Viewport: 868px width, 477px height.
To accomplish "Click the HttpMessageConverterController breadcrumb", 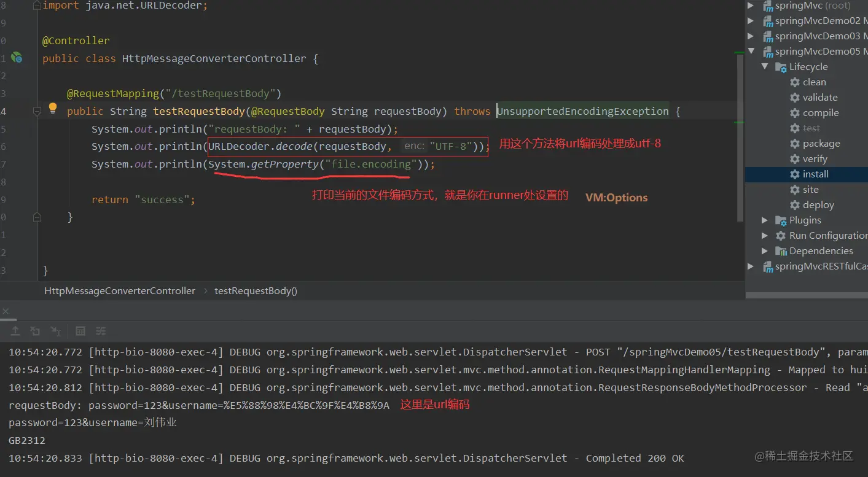I will coord(120,291).
